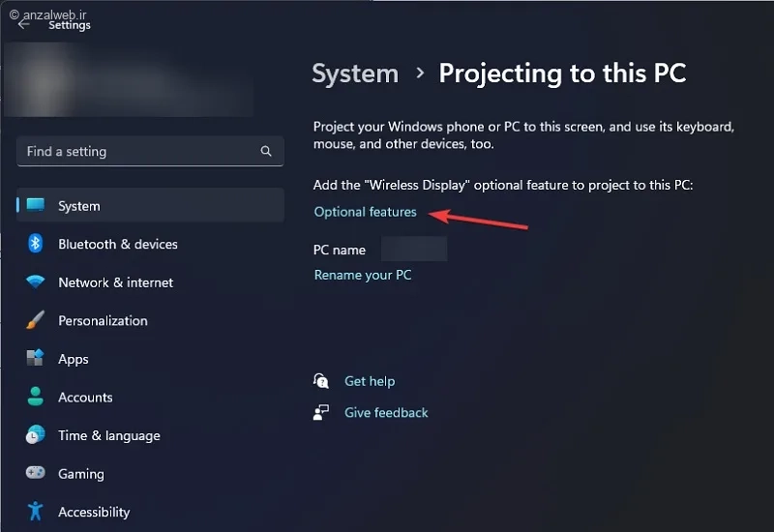
Task: Open the Optional features link
Action: 366,212
